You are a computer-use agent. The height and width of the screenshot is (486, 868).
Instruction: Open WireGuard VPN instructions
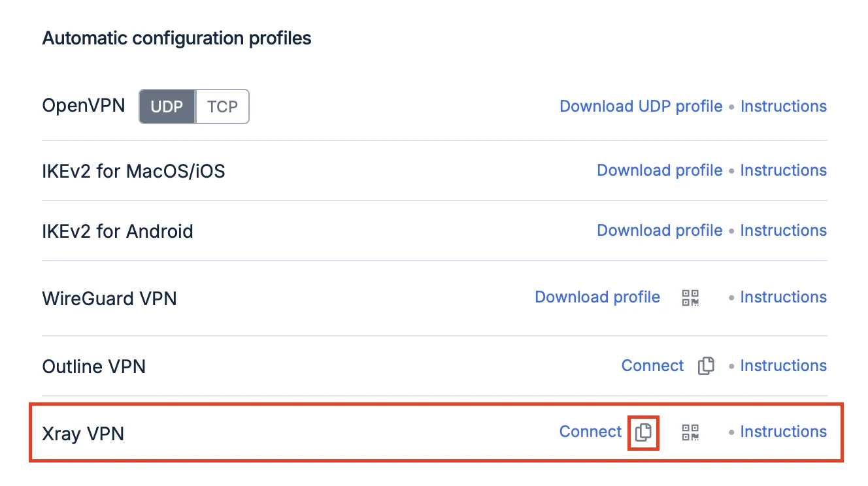(783, 297)
